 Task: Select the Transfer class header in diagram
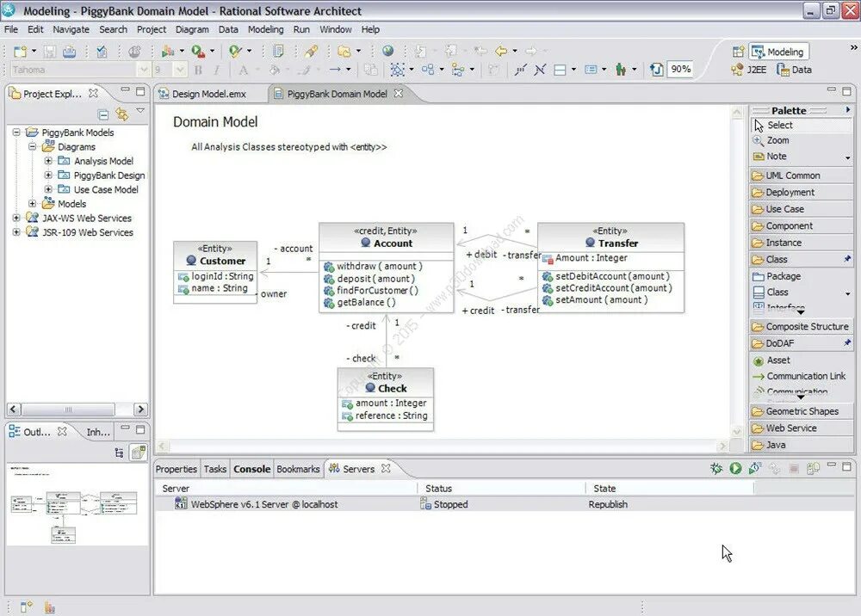coord(610,237)
